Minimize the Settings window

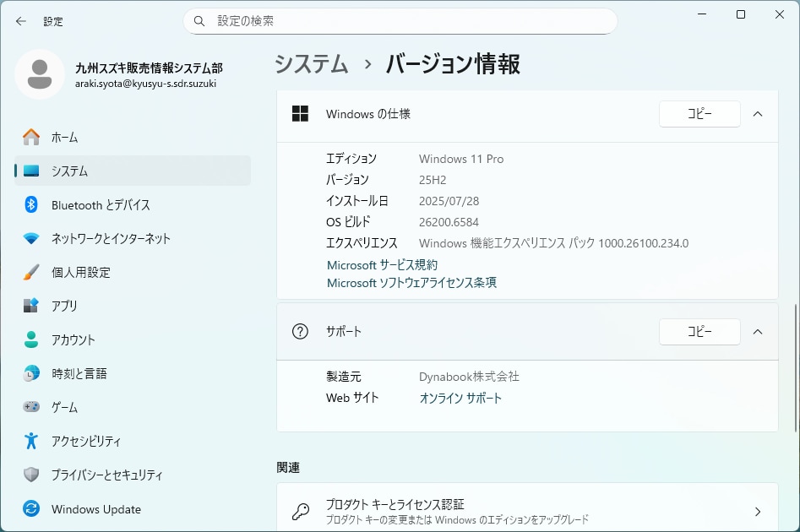pyautogui.click(x=702, y=15)
